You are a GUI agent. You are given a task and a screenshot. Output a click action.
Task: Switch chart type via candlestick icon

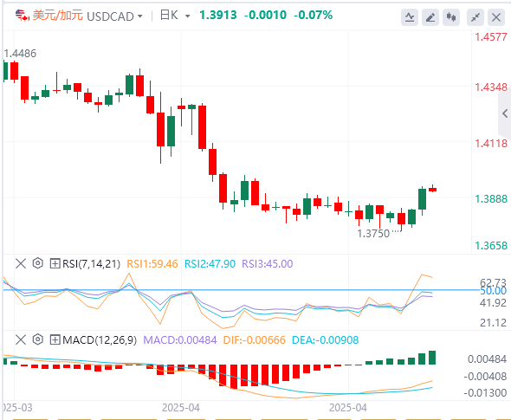(x=451, y=17)
